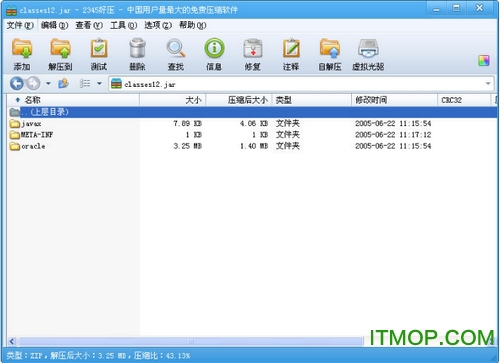Click the classes12.jar address field
Viewport: 500px width, 363px height.
tap(301, 84)
